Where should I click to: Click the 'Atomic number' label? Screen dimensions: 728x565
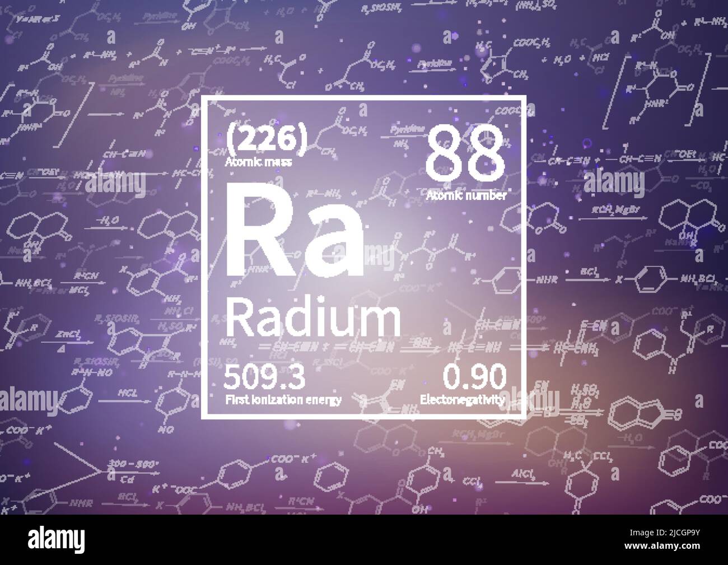[x=467, y=196]
